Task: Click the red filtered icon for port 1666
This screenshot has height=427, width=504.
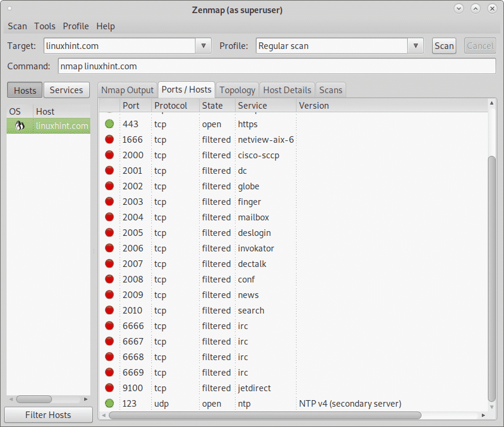Action: [x=109, y=140]
